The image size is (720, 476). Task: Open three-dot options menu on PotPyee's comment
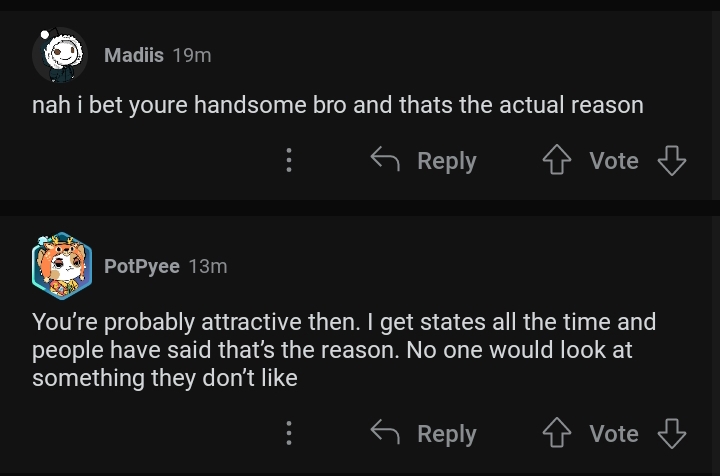[x=289, y=433]
